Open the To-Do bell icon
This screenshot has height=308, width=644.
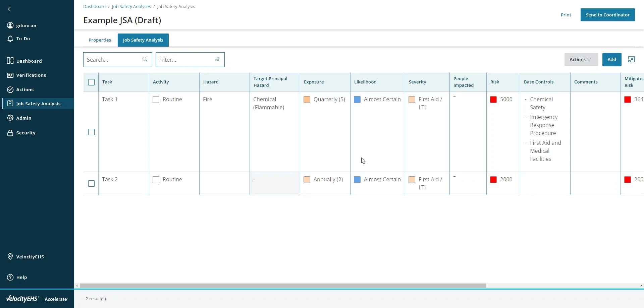pos(10,39)
